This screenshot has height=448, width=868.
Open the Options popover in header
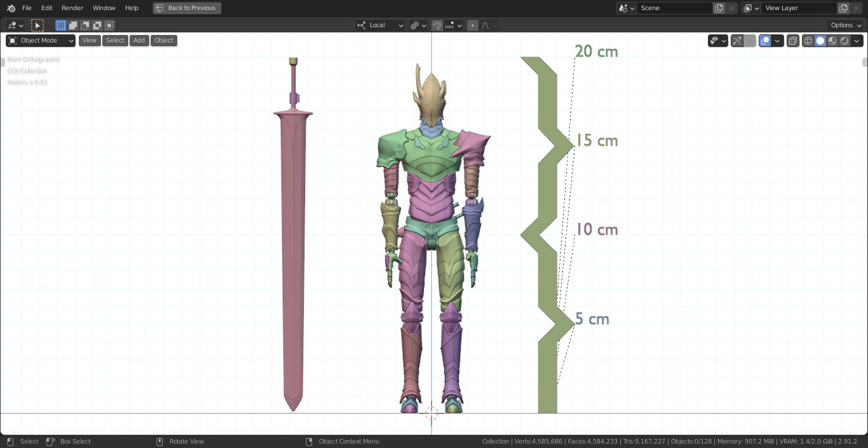[x=844, y=25]
